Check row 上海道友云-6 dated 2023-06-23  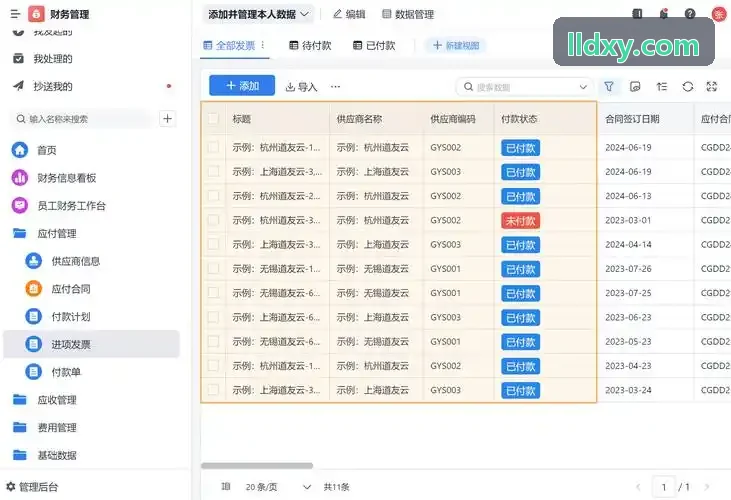[x=213, y=317]
